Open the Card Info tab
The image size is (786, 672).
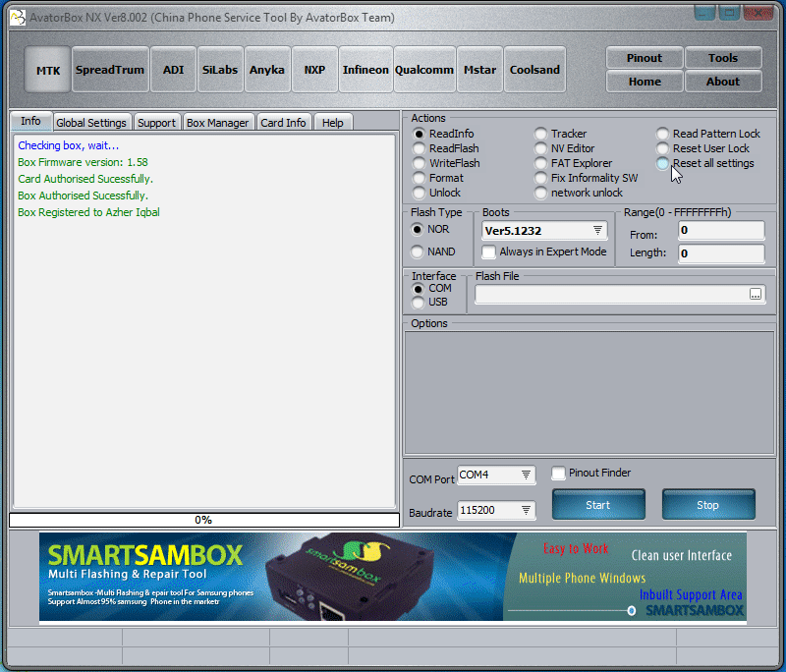click(x=283, y=123)
